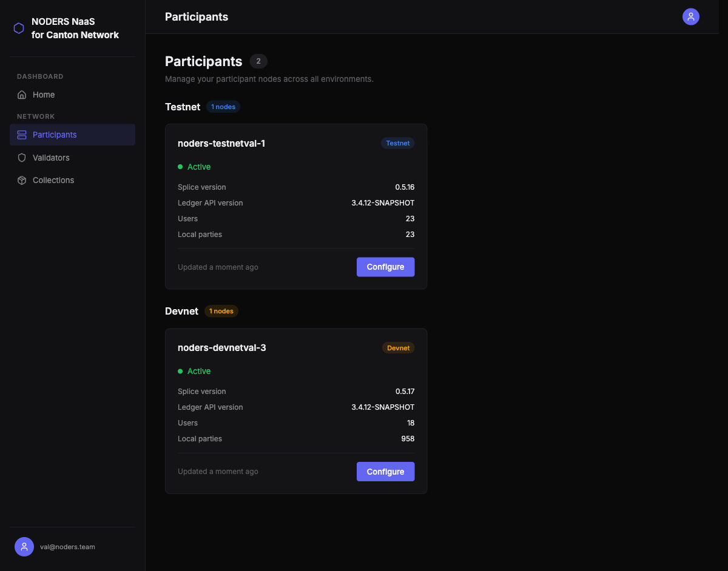
Task: Configure the noders-devnetval-3 node
Action: pos(385,472)
